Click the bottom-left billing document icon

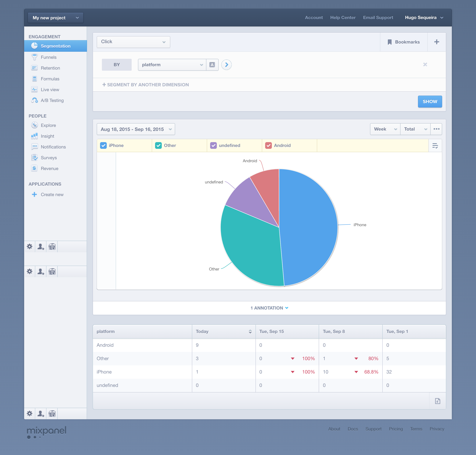(52, 414)
